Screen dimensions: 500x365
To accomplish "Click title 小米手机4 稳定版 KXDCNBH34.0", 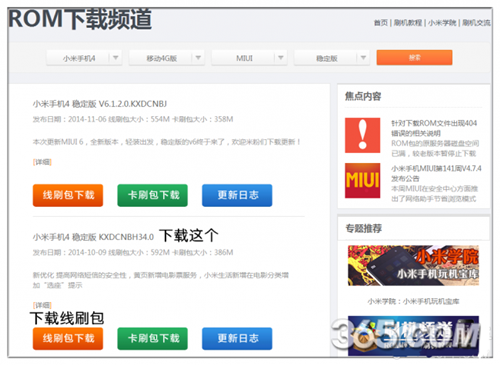I will pyautogui.click(x=93, y=237).
